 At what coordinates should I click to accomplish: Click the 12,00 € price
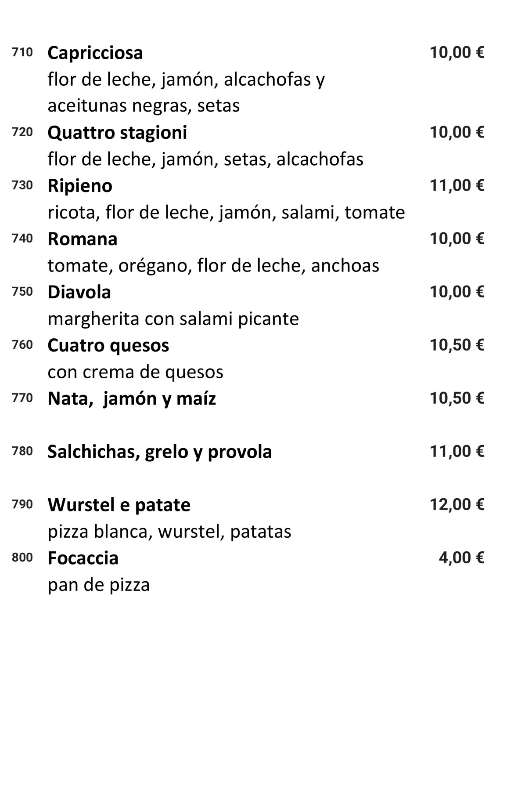coord(457,504)
